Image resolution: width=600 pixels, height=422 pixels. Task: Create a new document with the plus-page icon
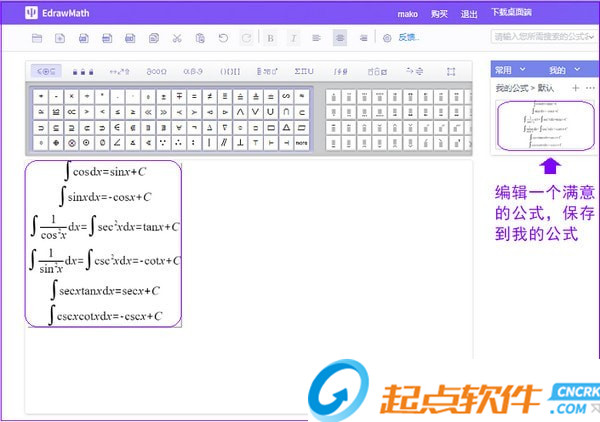tap(60, 38)
